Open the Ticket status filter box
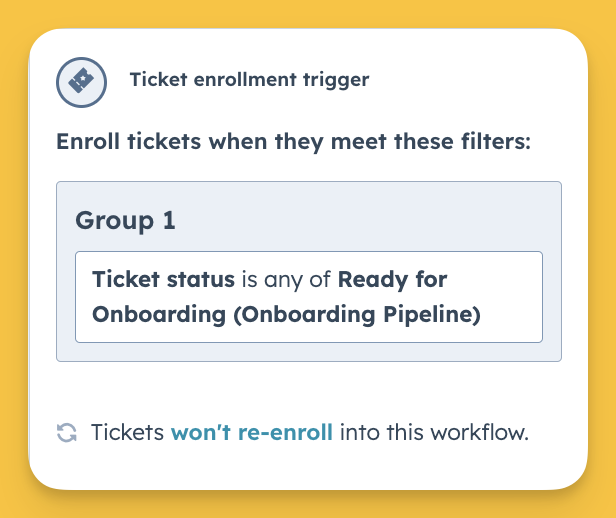Viewport: 616px width, 518px height. pyautogui.click(x=309, y=297)
